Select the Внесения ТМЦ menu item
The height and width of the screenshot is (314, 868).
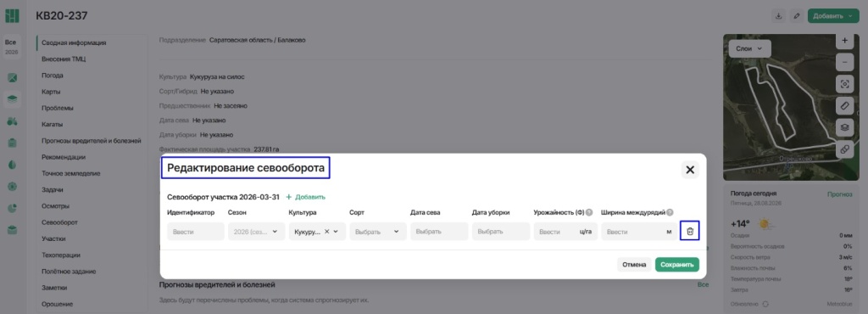64,59
